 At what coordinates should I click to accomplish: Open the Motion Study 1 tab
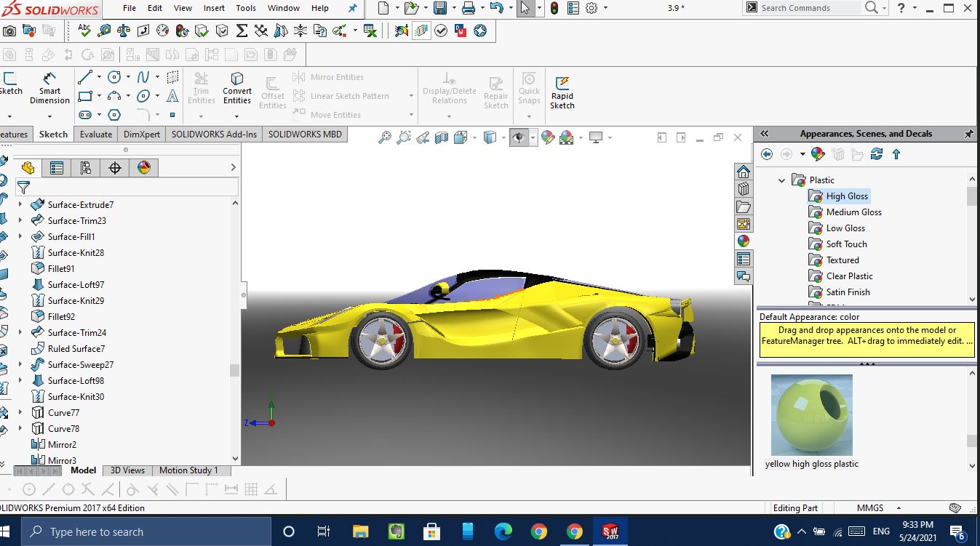(x=188, y=470)
